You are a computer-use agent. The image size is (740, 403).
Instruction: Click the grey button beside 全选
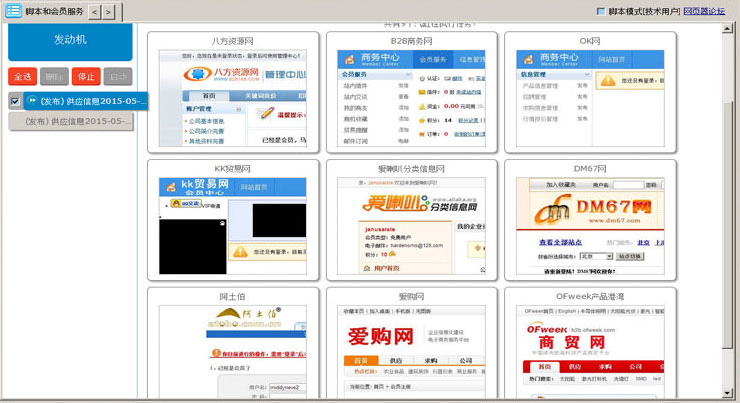(x=54, y=76)
